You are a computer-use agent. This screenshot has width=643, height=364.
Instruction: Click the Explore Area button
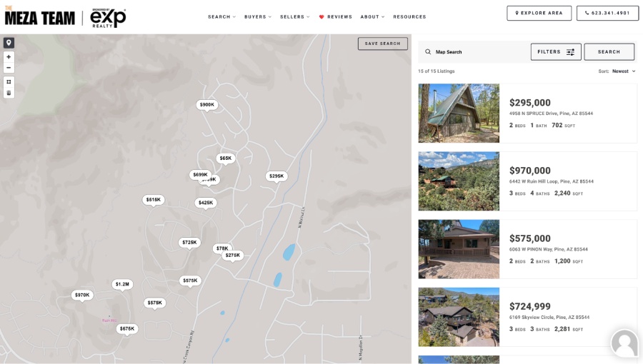pyautogui.click(x=539, y=13)
